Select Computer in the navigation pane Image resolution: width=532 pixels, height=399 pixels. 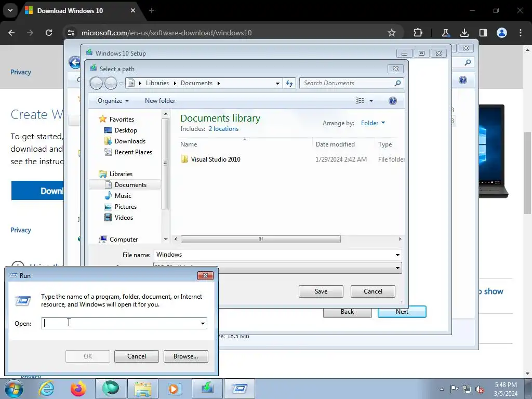pos(123,239)
